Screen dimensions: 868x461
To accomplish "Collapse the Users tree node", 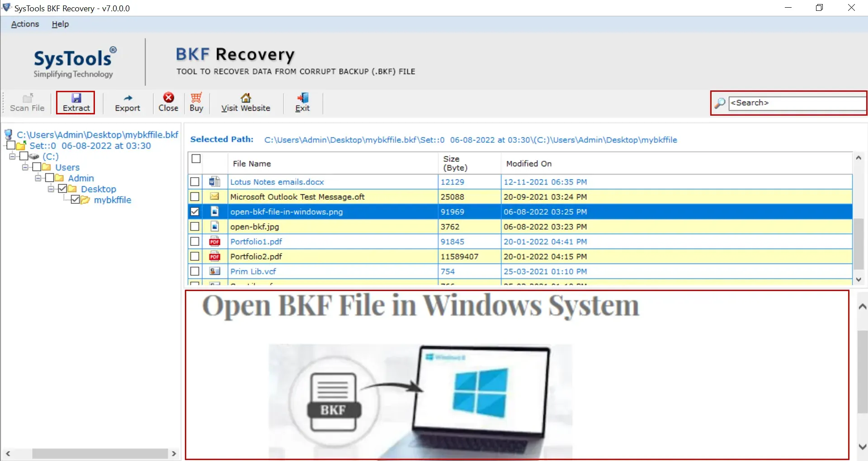I will point(25,167).
